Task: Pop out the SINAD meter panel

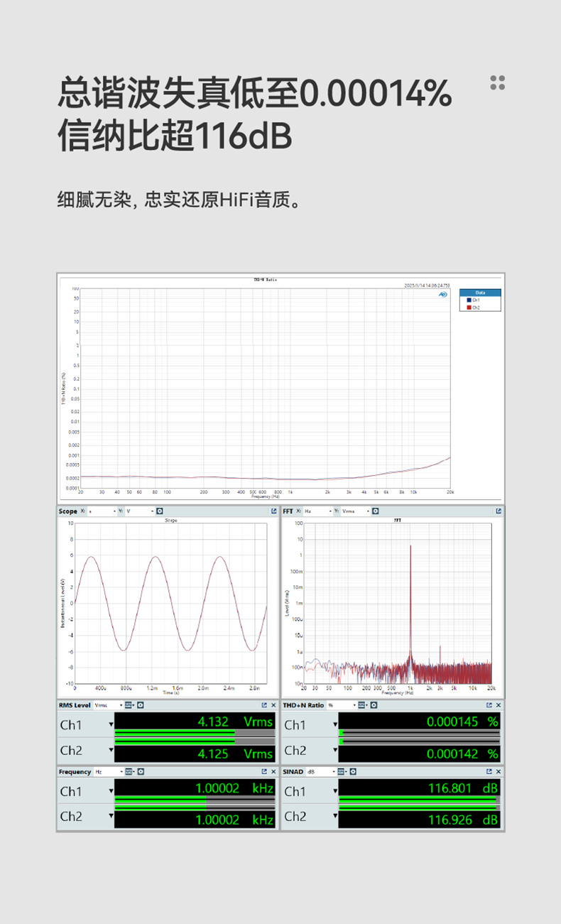Action: (x=489, y=771)
